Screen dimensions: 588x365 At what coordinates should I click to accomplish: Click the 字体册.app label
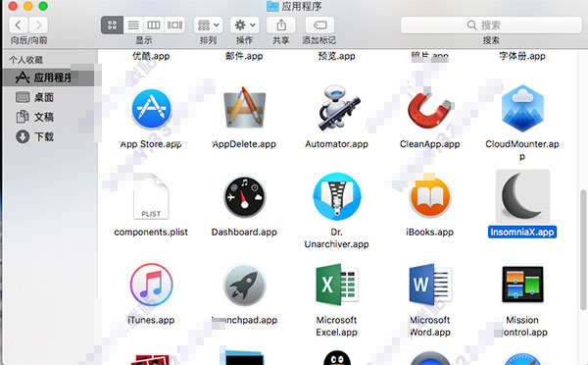coord(522,56)
